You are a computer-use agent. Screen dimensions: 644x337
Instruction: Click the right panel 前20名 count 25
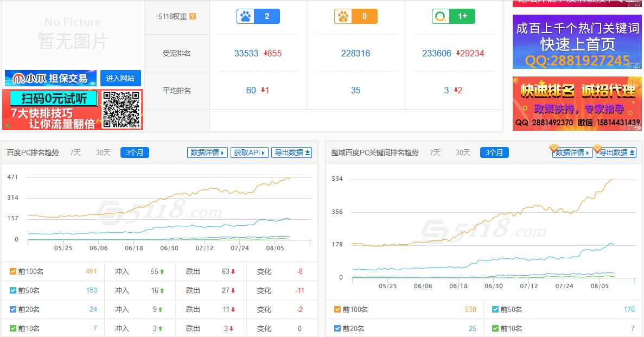[x=473, y=328]
